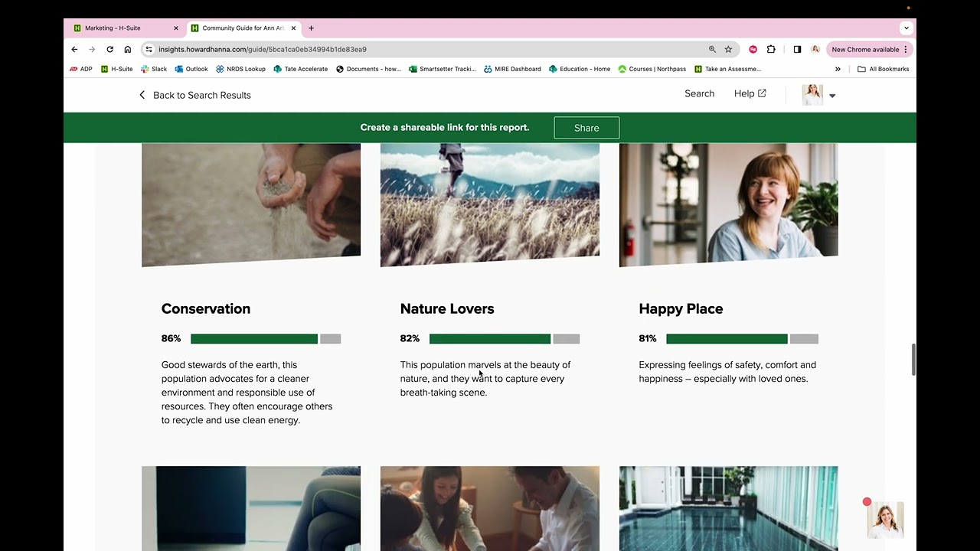Click the 82% value text
Viewport: 980px width, 551px height.
tap(410, 338)
